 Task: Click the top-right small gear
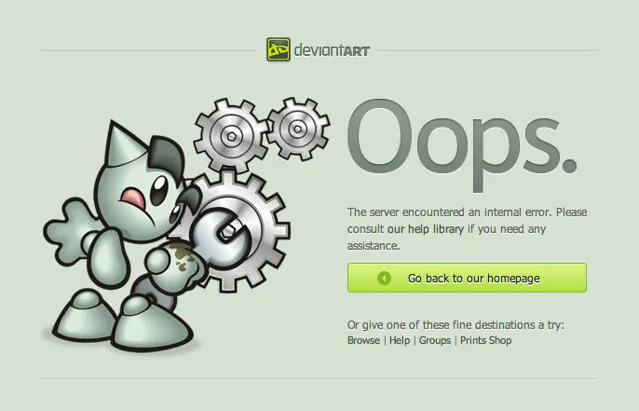pos(298,129)
